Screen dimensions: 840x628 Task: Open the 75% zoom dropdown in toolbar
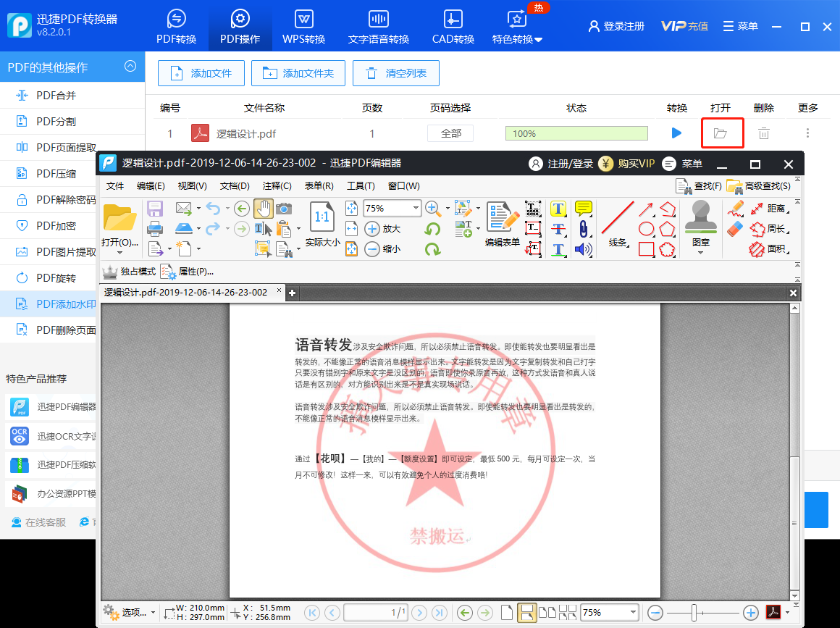click(415, 208)
